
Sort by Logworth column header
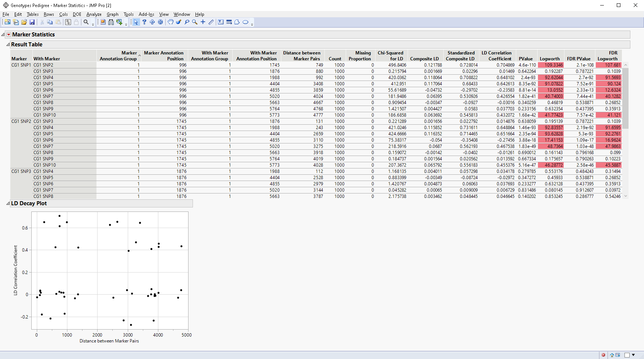pos(549,59)
